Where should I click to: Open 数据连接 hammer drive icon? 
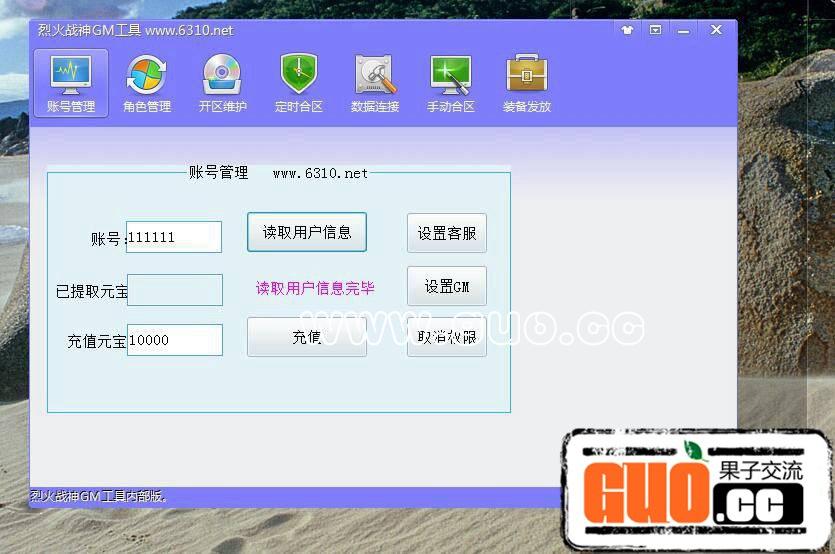[375, 83]
